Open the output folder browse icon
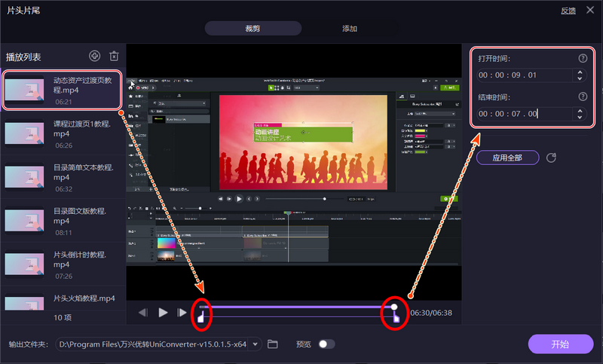Viewport: 603px width, 364px height. (x=273, y=344)
